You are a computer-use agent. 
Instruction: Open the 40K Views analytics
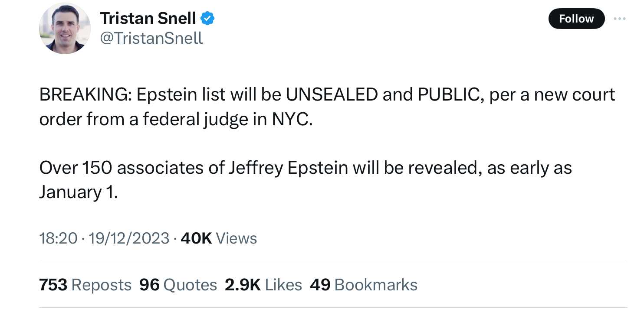219,238
